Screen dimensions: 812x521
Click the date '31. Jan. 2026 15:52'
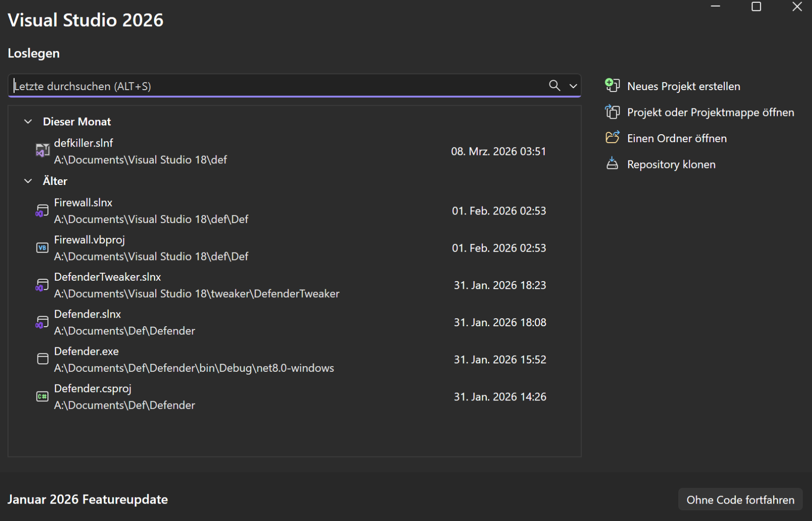click(500, 360)
